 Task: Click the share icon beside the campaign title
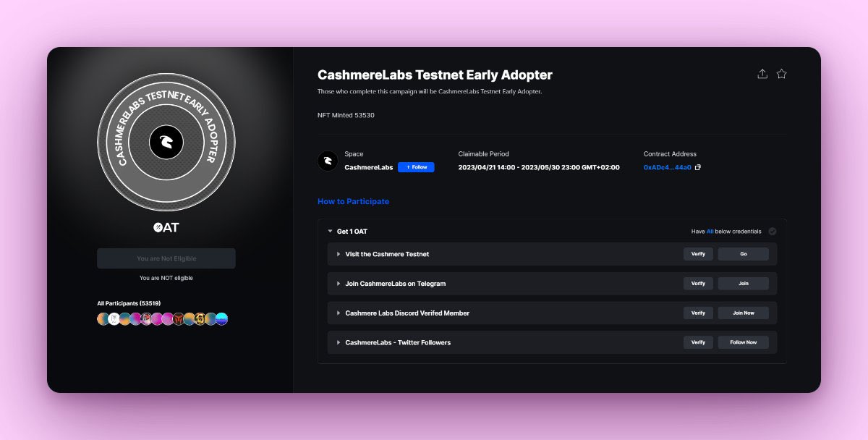click(762, 74)
